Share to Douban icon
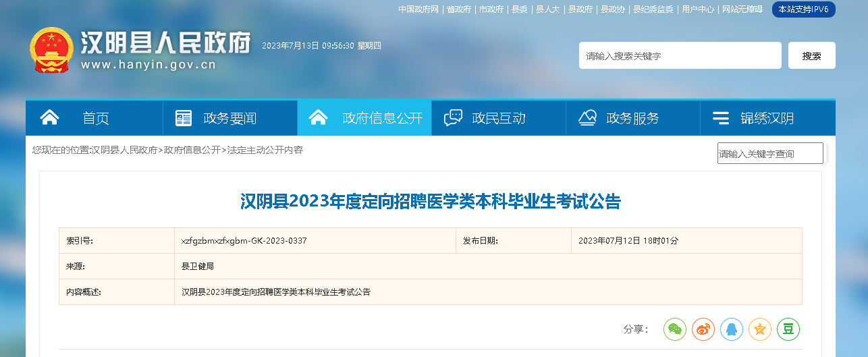This screenshot has width=868, height=357. [x=788, y=329]
